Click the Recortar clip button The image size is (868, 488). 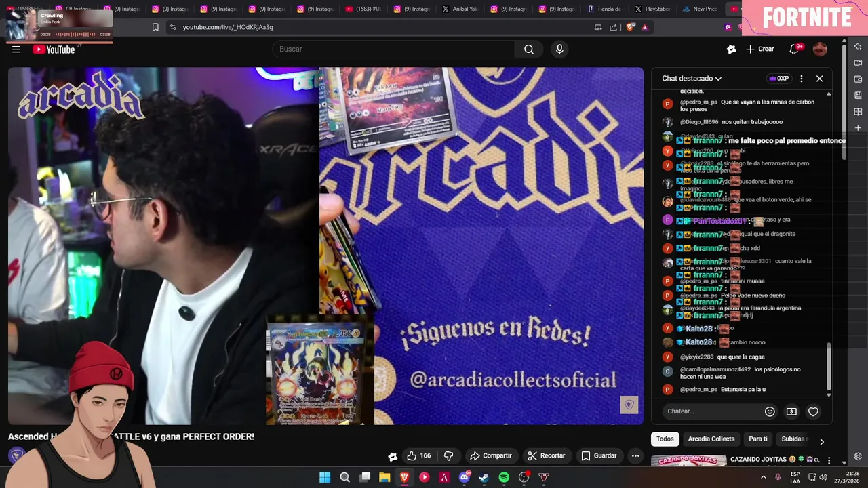tap(547, 456)
